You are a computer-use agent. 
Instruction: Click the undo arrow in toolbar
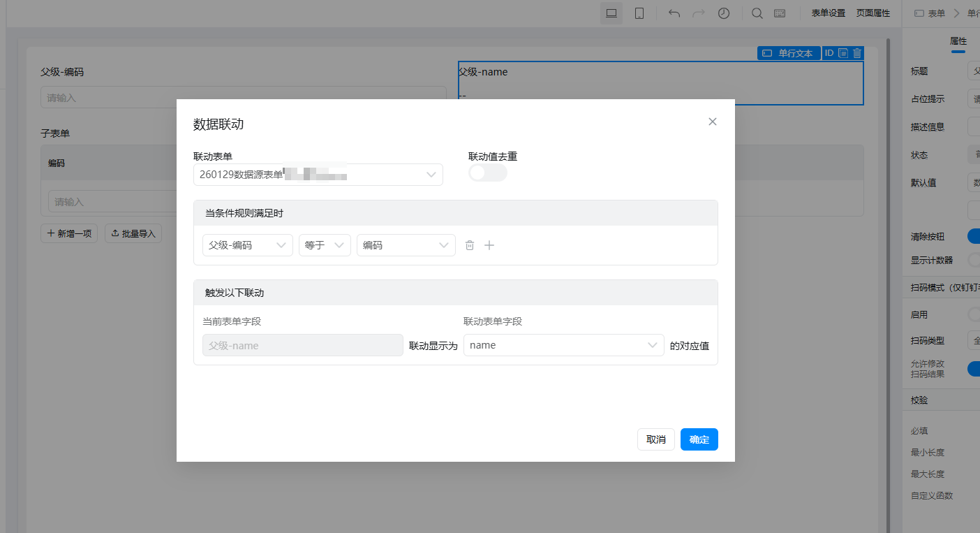674,13
